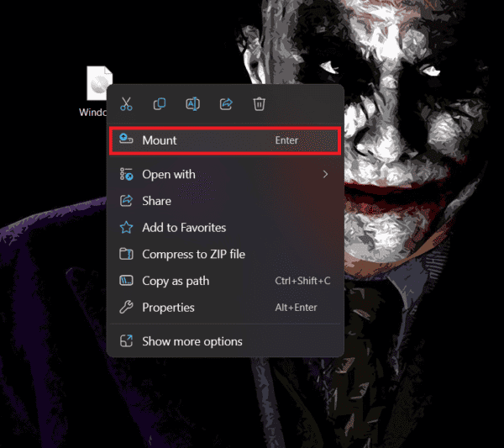Click the Cut scissors icon
This screenshot has width=504, height=448.
[126, 104]
